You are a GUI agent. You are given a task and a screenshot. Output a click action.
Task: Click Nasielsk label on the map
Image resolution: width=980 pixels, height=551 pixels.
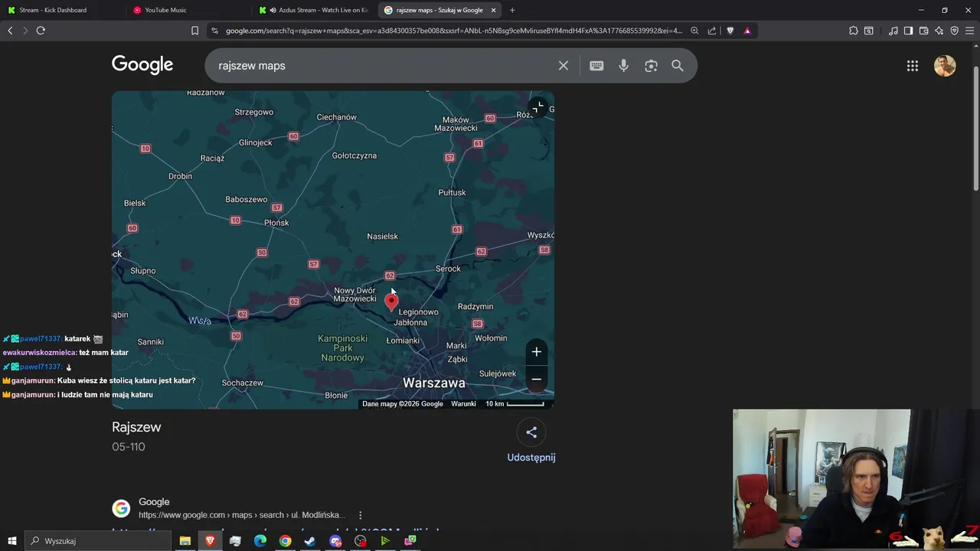(x=383, y=236)
